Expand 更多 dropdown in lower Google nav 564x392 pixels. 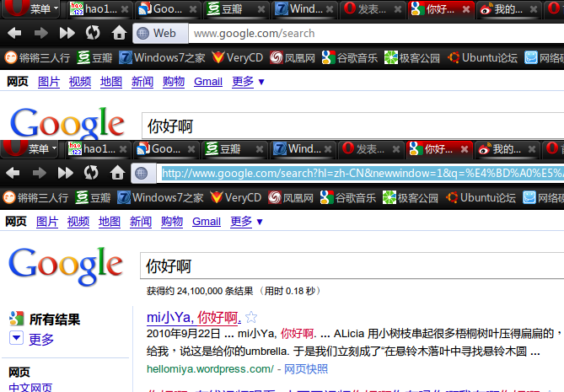[246, 222]
